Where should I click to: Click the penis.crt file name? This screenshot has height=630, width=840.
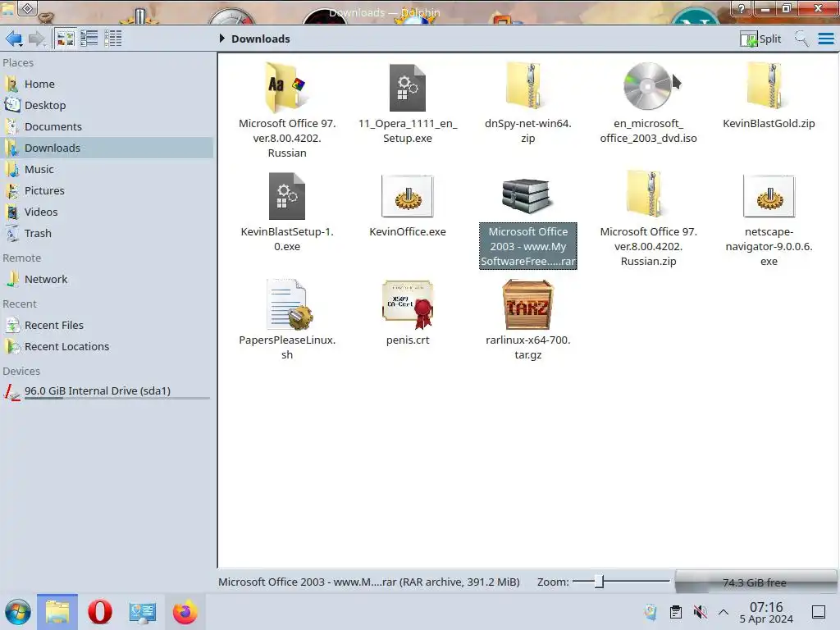click(408, 340)
